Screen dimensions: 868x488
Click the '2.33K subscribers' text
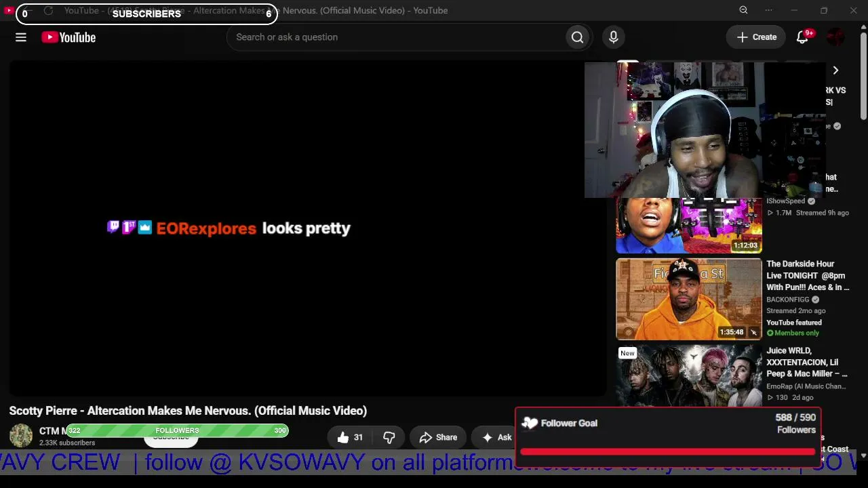(x=67, y=443)
